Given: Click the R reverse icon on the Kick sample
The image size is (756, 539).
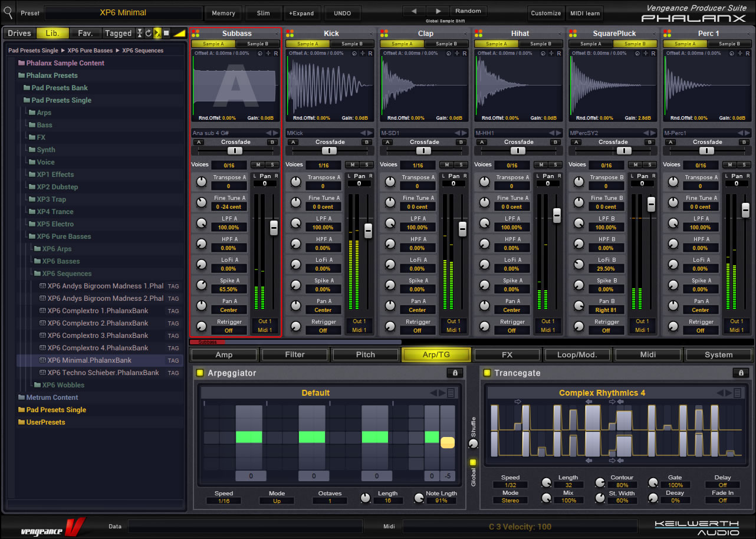Looking at the screenshot, I should 370,52.
